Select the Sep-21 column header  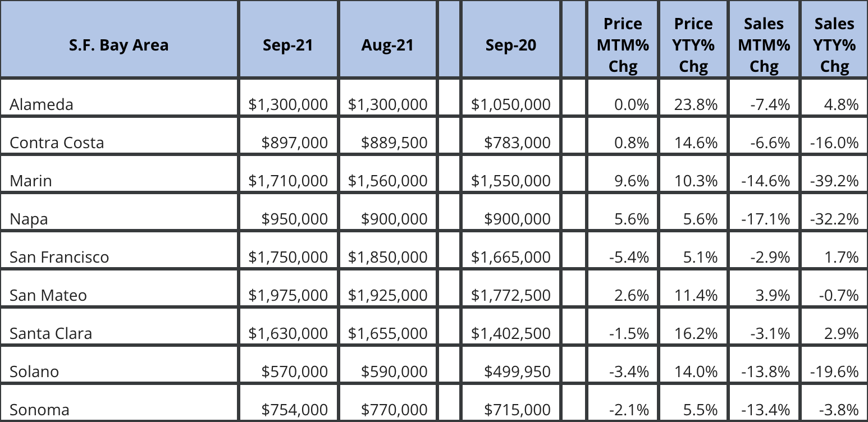click(x=287, y=45)
